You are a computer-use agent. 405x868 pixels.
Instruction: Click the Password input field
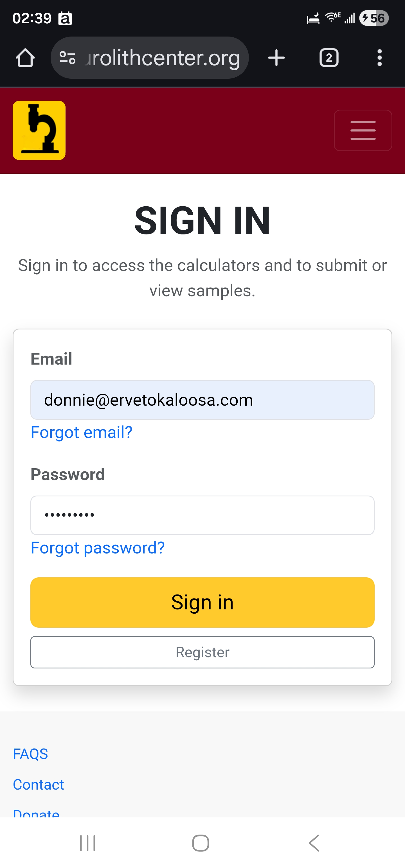[x=202, y=515]
